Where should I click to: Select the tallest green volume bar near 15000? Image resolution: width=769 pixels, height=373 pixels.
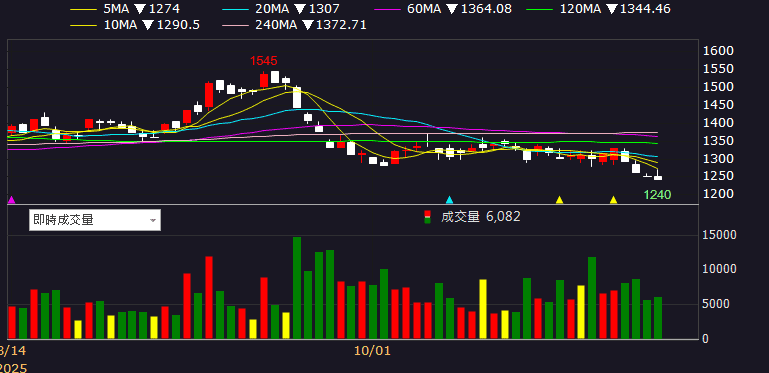pyautogui.click(x=297, y=288)
